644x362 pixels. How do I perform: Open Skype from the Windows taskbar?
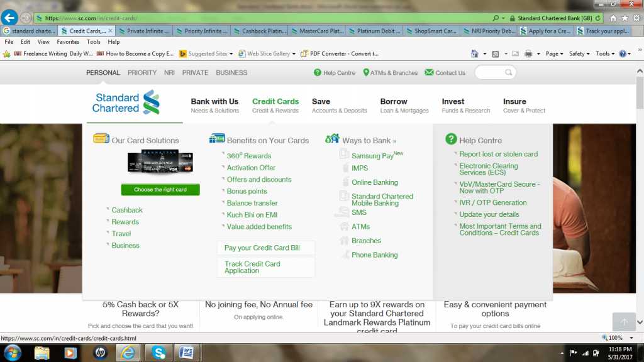click(x=159, y=351)
